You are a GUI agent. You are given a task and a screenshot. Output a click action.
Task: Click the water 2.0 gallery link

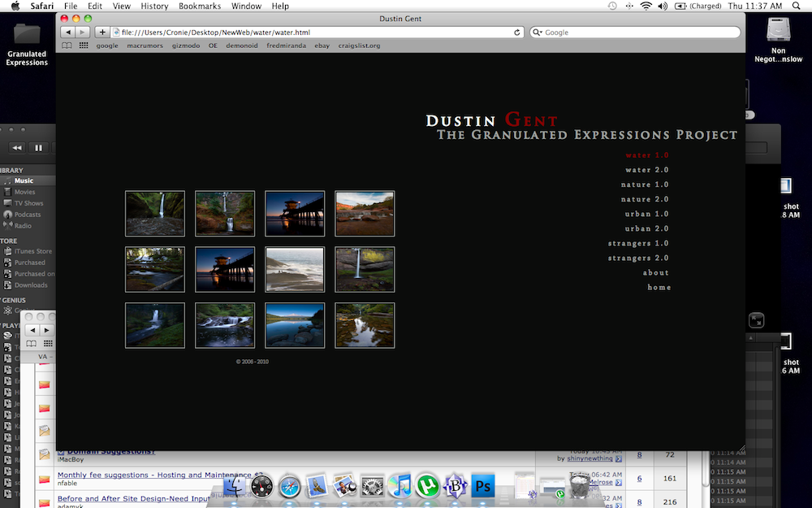pyautogui.click(x=647, y=170)
